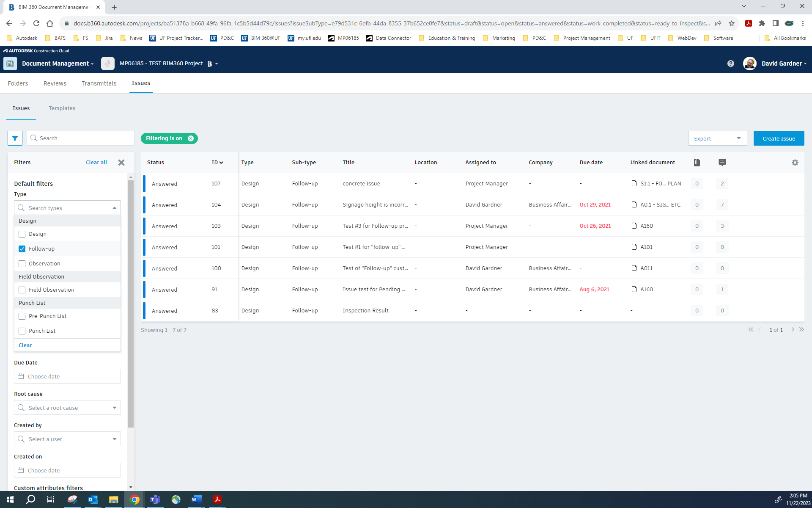The width and height of the screenshot is (812, 508).
Task: Switch to the Folders tab
Action: pyautogui.click(x=18, y=83)
